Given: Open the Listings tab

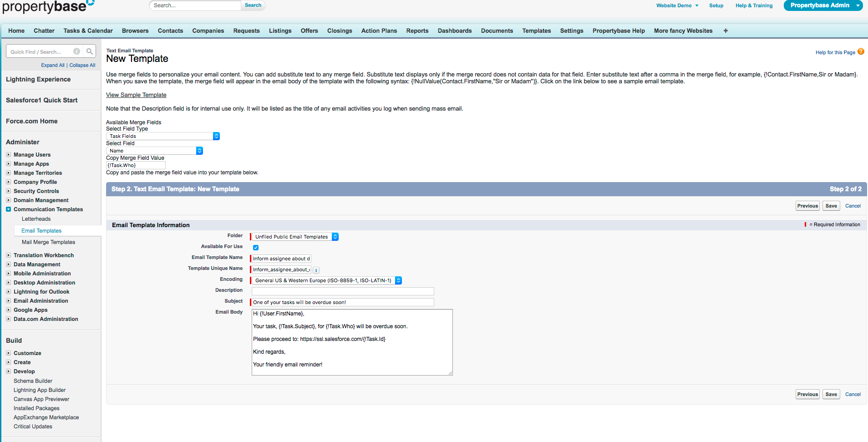Looking at the screenshot, I should [x=280, y=31].
